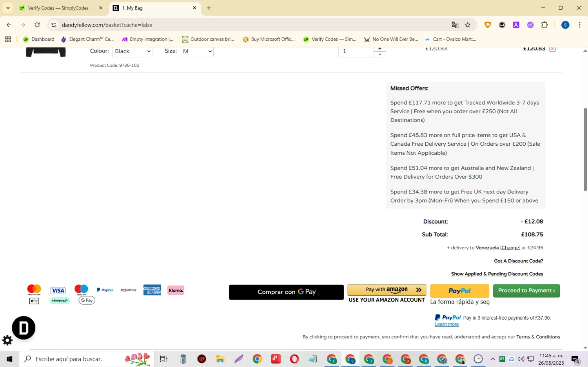
Task: Open the Dashboard bookmark
Action: pyautogui.click(x=38, y=39)
